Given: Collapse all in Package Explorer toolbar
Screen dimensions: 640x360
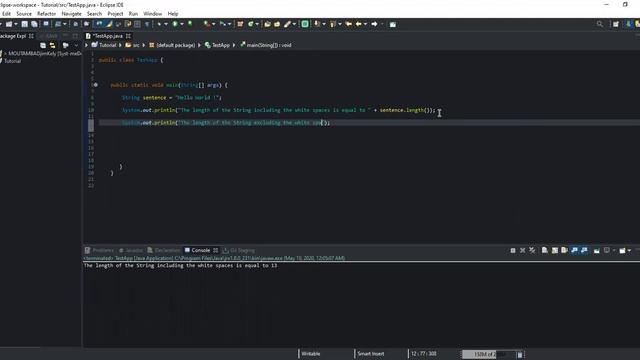Looking at the screenshot, I should [43, 45].
